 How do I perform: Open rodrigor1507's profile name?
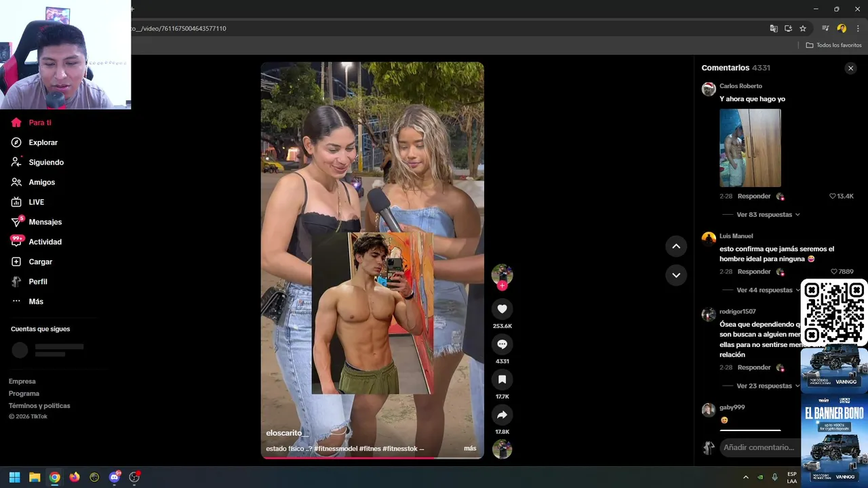[738, 312]
